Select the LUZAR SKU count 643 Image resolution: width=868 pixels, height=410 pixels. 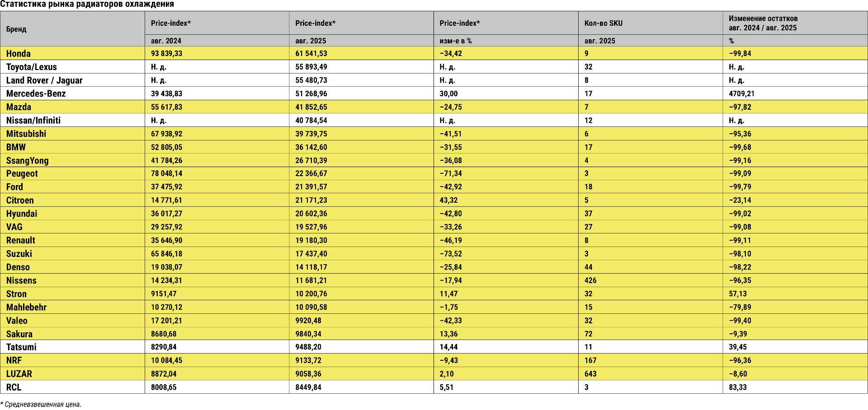pyautogui.click(x=590, y=374)
